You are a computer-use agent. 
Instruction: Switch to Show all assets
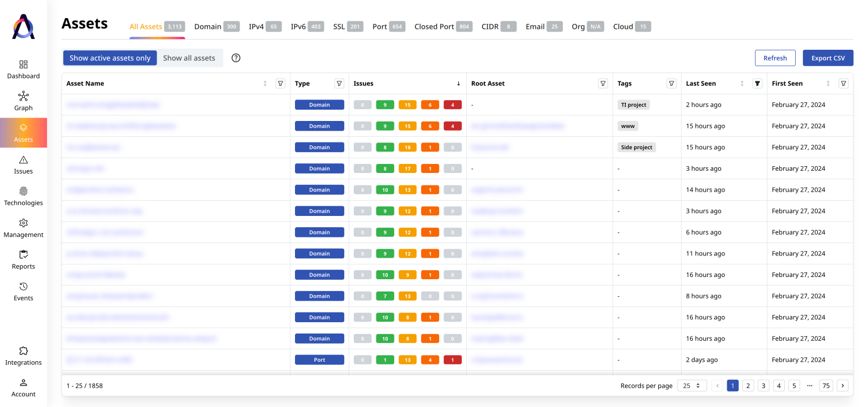point(189,58)
